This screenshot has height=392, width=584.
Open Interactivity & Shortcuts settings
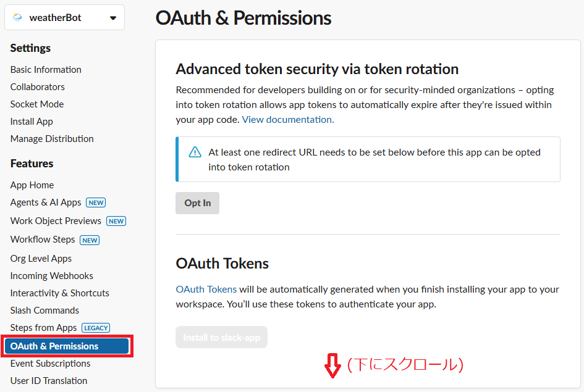[x=59, y=293]
